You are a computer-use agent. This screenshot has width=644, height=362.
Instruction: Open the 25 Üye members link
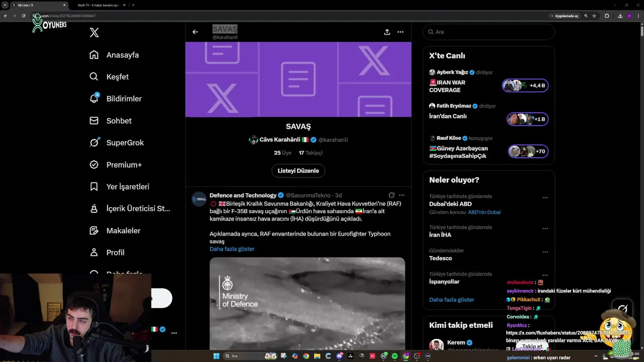tap(283, 152)
